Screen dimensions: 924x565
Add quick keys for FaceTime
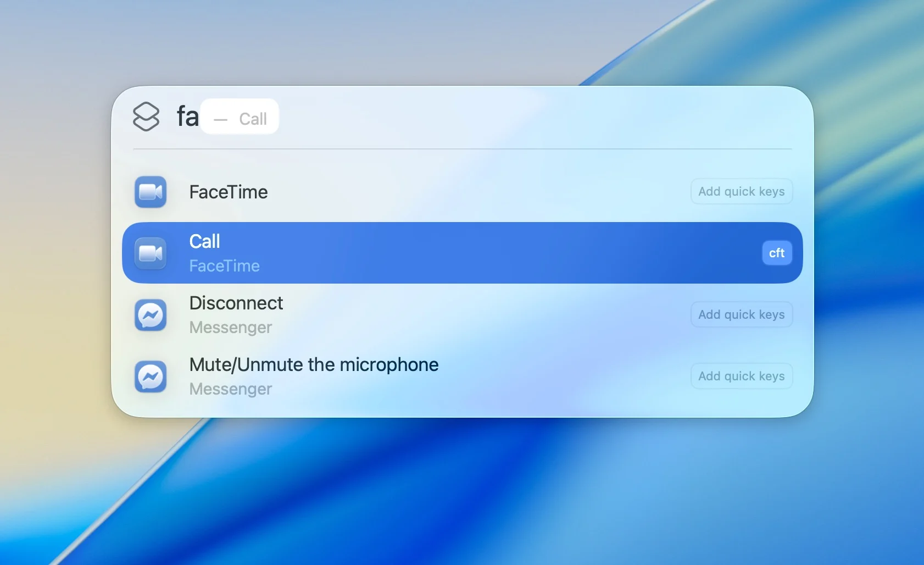click(741, 191)
